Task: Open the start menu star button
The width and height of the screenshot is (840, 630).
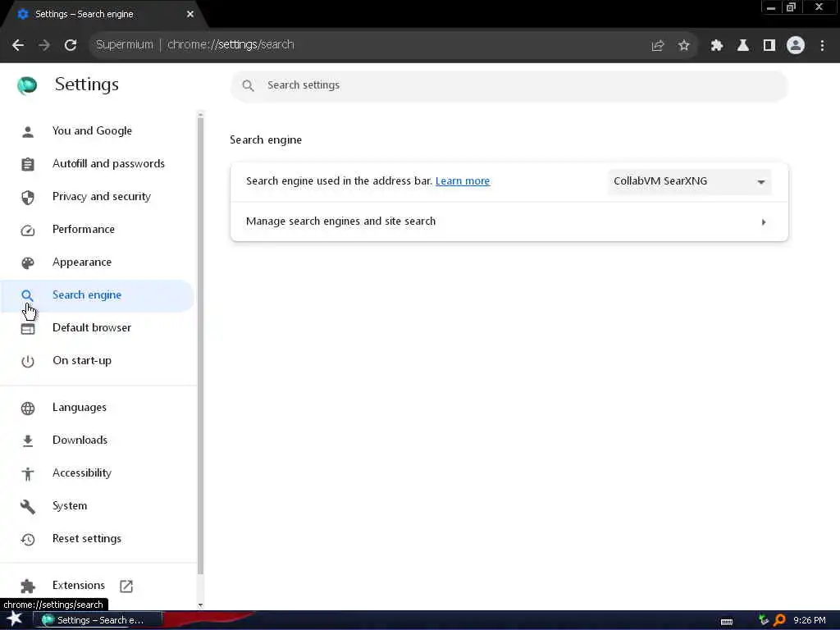Action: click(14, 619)
